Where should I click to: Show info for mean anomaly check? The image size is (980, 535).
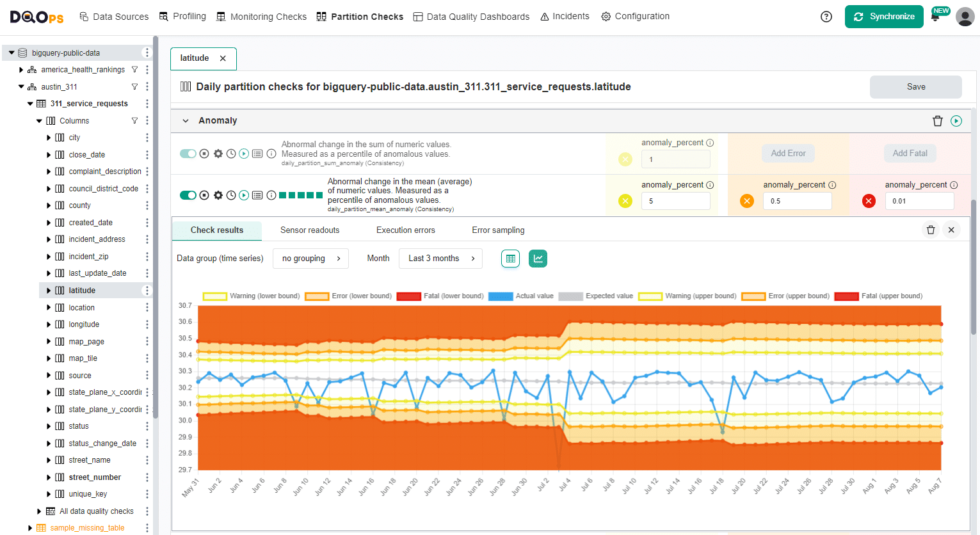(x=271, y=195)
